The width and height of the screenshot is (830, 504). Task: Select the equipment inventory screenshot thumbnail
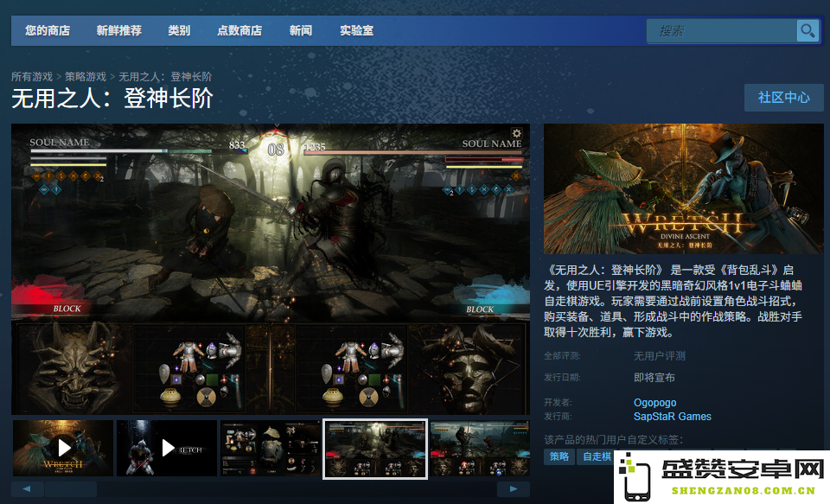(x=271, y=449)
